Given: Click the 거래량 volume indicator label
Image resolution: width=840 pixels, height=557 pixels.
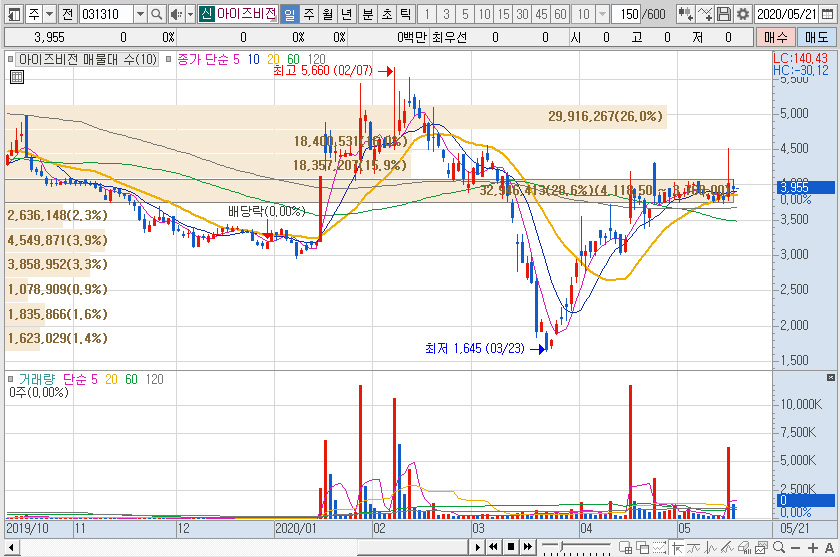Looking at the screenshot, I should pyautogui.click(x=37, y=379).
